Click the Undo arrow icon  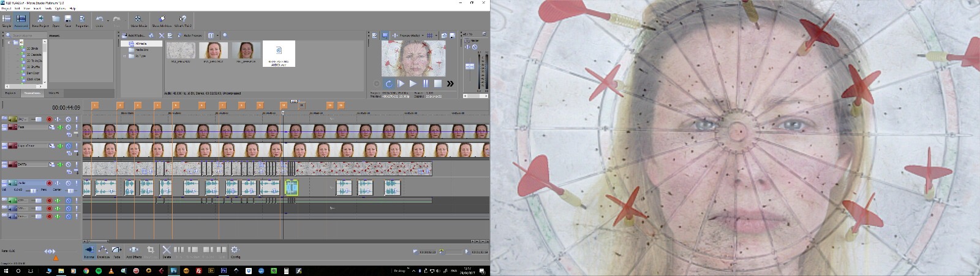click(x=100, y=20)
